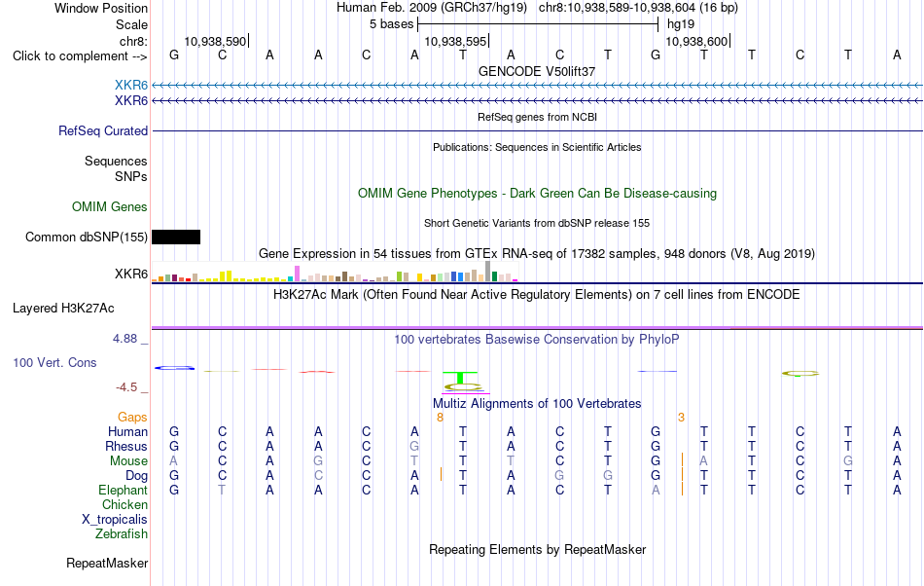
Task: Click the 10,938,600 position marker
Action: click(696, 41)
